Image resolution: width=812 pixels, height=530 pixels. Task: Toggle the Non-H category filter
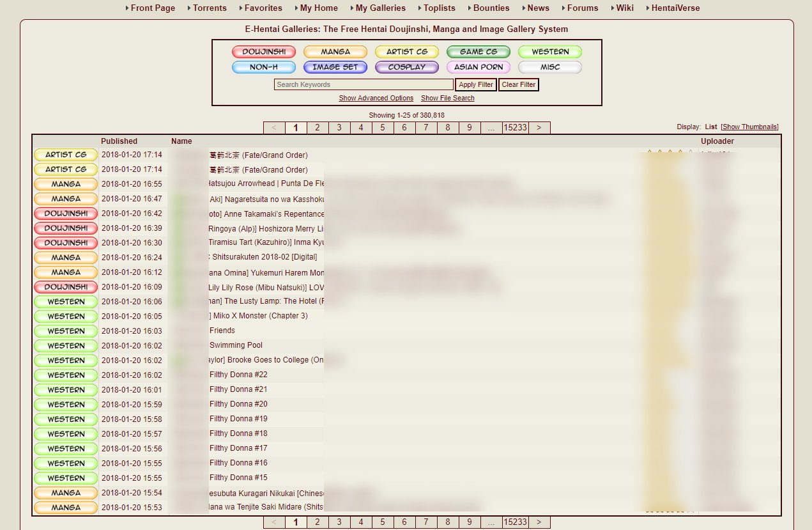click(264, 67)
